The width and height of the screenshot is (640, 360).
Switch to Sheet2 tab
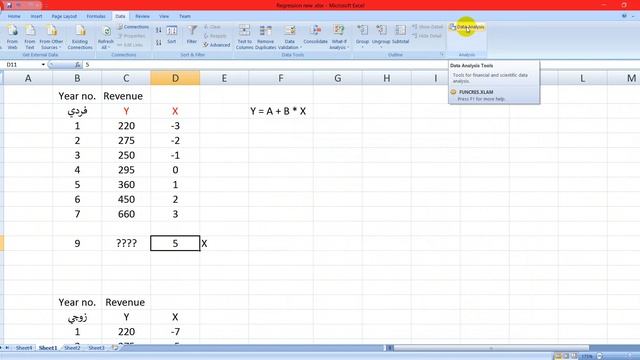click(72, 348)
